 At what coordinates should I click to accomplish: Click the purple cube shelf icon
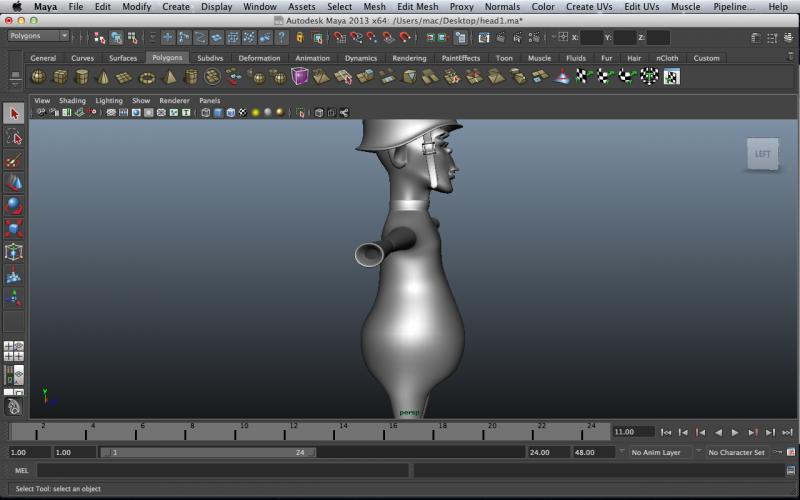click(300, 77)
